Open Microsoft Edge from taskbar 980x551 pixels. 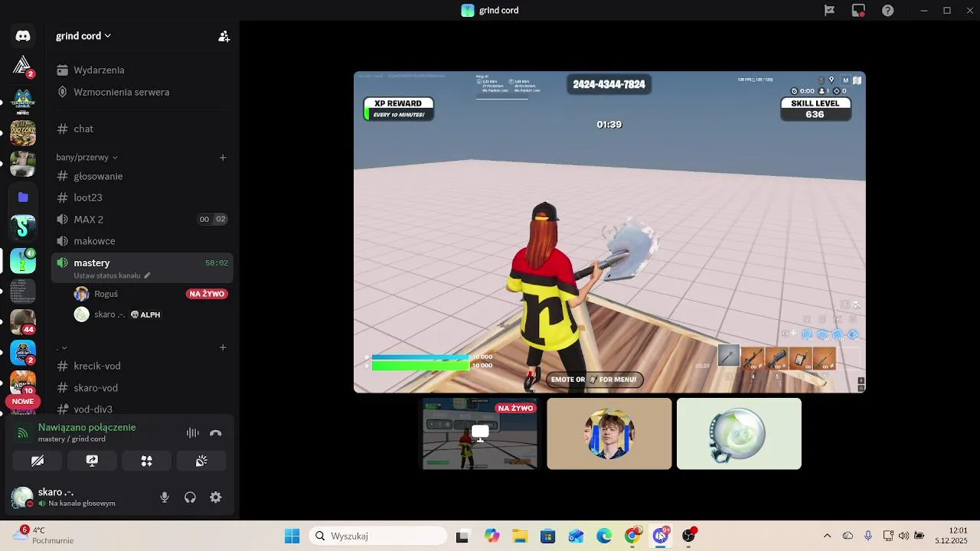click(604, 536)
